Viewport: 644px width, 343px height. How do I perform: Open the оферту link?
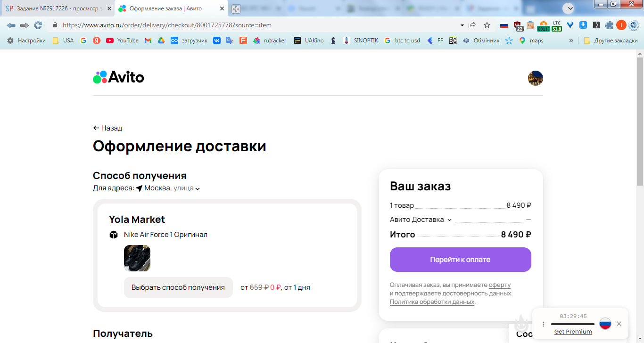tap(500, 285)
